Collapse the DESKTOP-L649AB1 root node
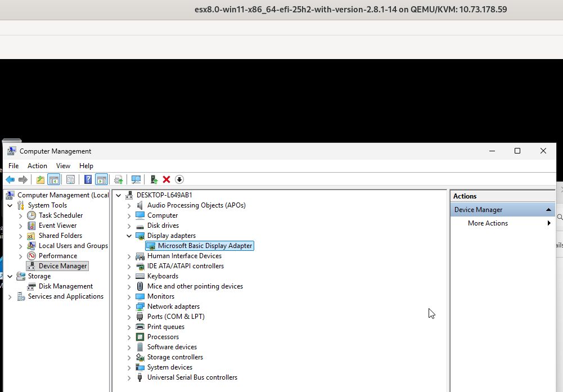The height and width of the screenshot is (392, 563). pyautogui.click(x=119, y=195)
